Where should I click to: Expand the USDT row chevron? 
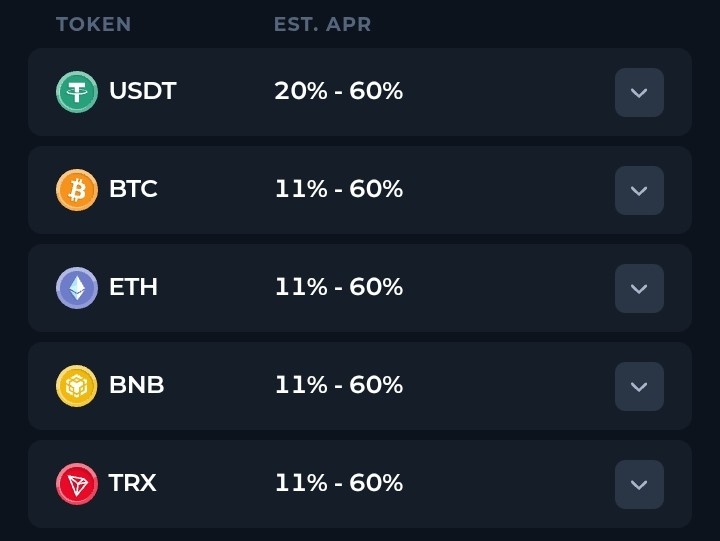(x=639, y=93)
